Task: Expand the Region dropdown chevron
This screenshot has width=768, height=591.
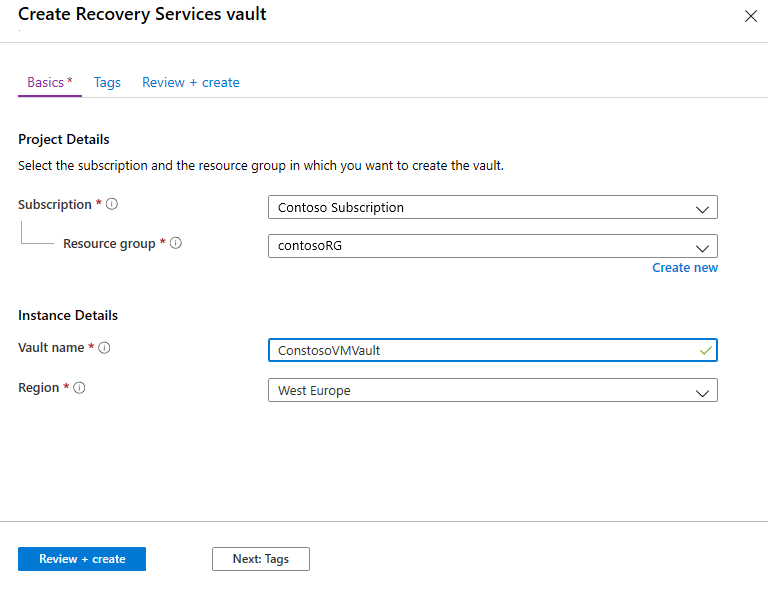Action: click(703, 392)
